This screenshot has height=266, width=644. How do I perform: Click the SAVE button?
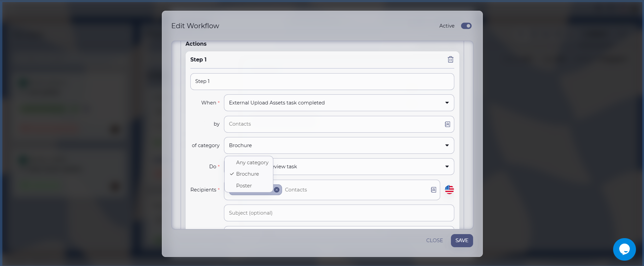pos(462,240)
